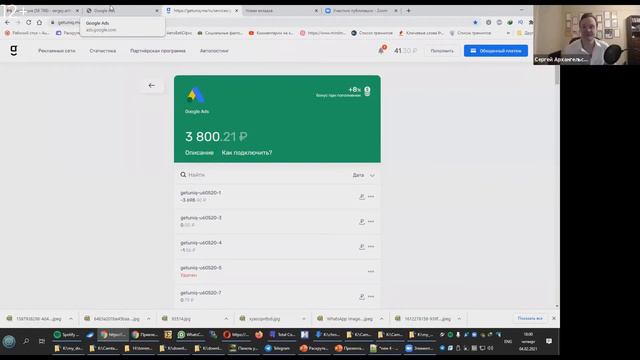
Task: Click the ruble top-up icon for getuniq-u60520-1
Action: pos(362,197)
